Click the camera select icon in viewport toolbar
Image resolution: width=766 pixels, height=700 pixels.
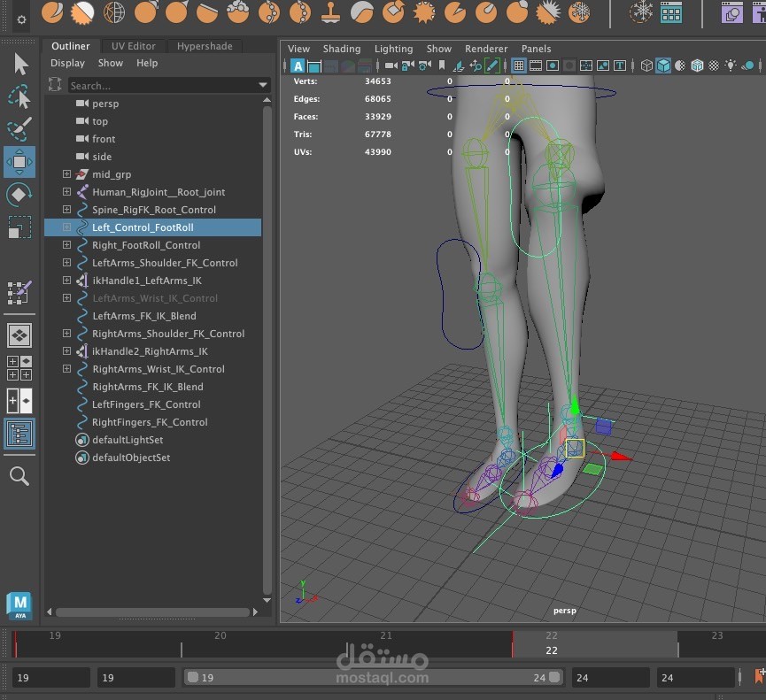[391, 65]
